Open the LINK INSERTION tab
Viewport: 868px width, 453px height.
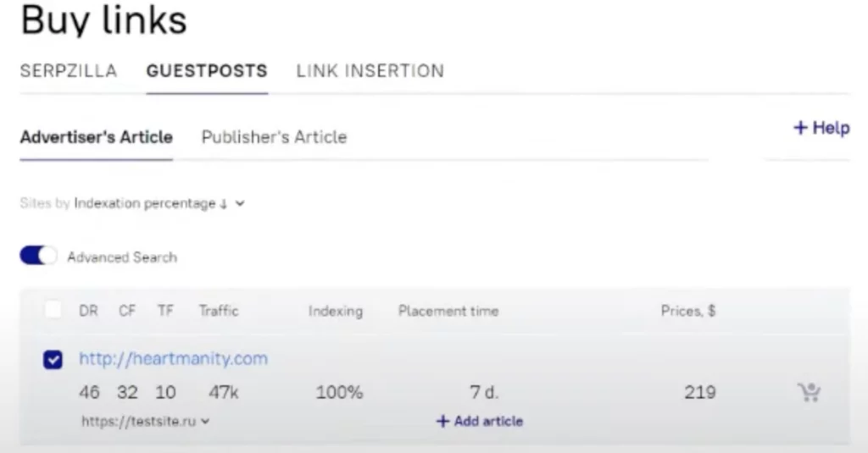[x=370, y=71]
